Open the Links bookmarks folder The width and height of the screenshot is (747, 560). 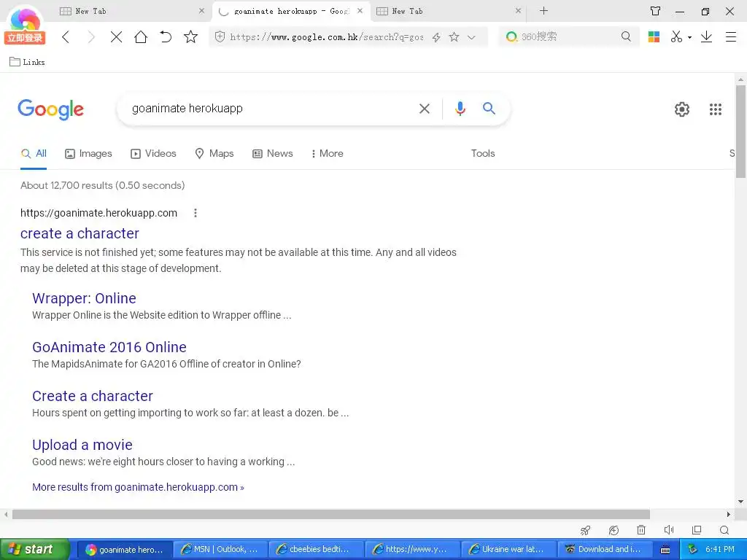(x=27, y=62)
